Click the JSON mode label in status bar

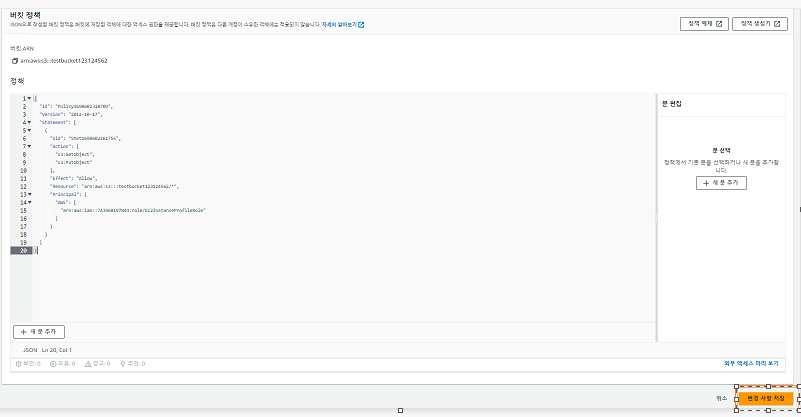click(x=30, y=350)
